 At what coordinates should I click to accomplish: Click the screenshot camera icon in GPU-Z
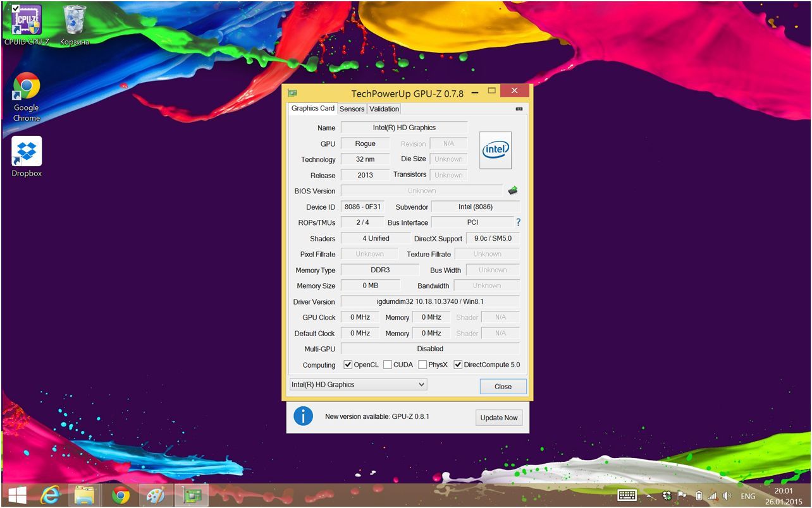tap(519, 109)
